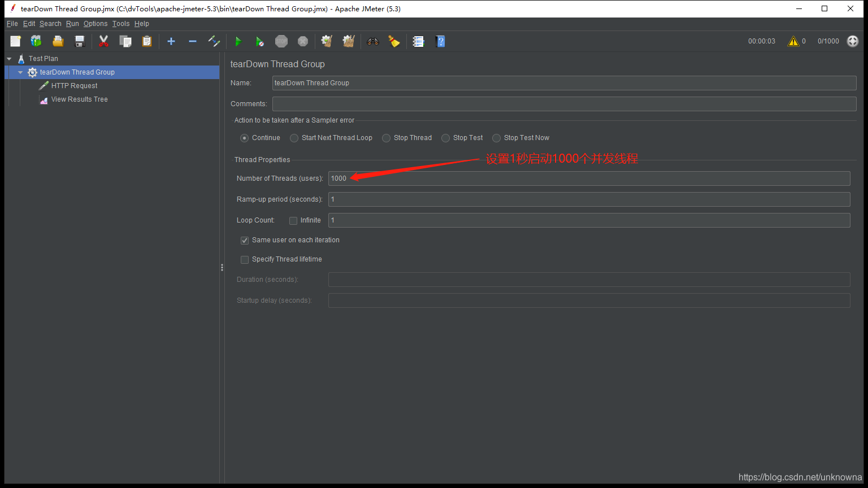The image size is (868, 488).
Task: Open the Tools menu
Action: coord(121,24)
